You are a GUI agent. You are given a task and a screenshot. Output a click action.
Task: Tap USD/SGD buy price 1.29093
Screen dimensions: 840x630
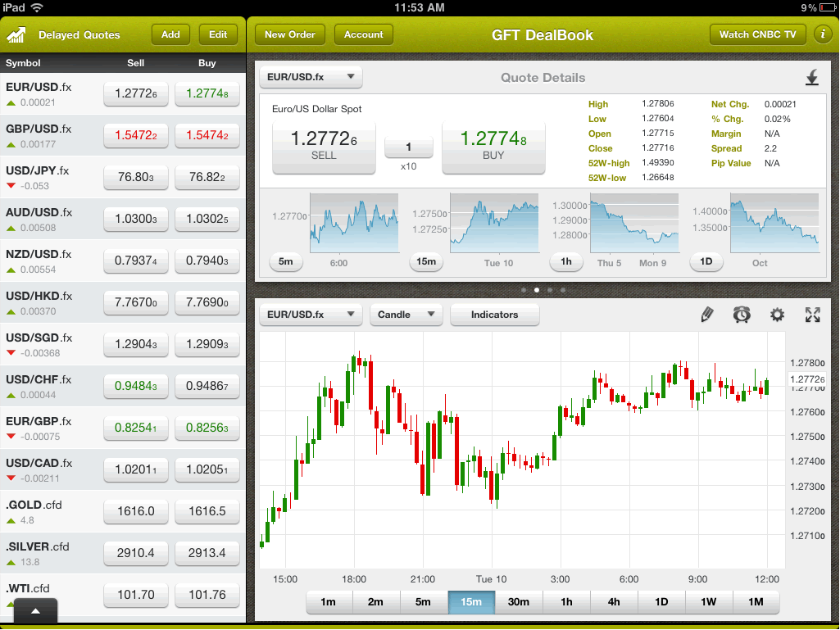coord(207,344)
